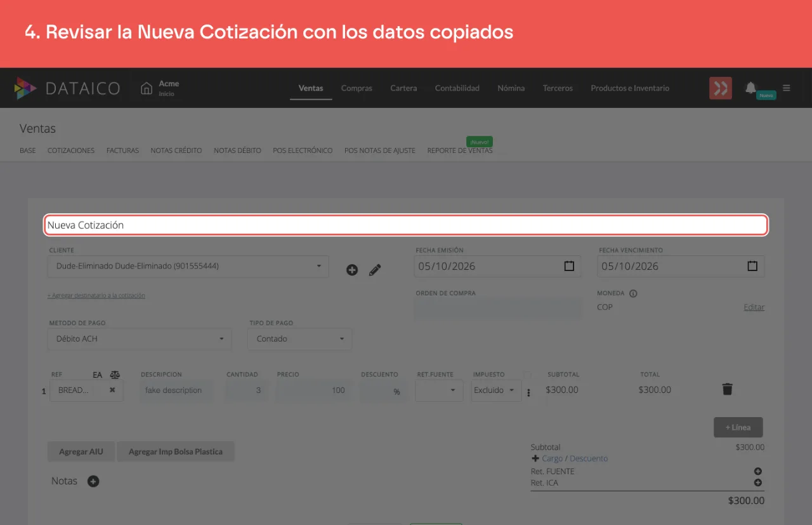Open the notifications bell
The width and height of the screenshot is (812, 525).
[x=750, y=88]
